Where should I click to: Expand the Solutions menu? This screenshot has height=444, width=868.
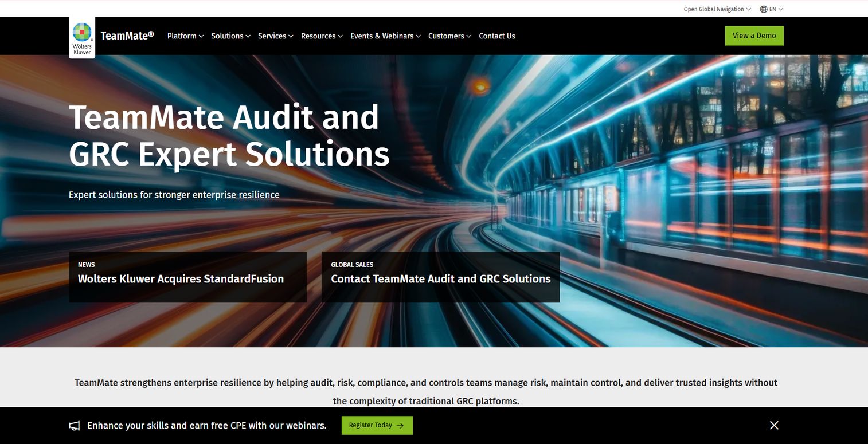pos(230,36)
